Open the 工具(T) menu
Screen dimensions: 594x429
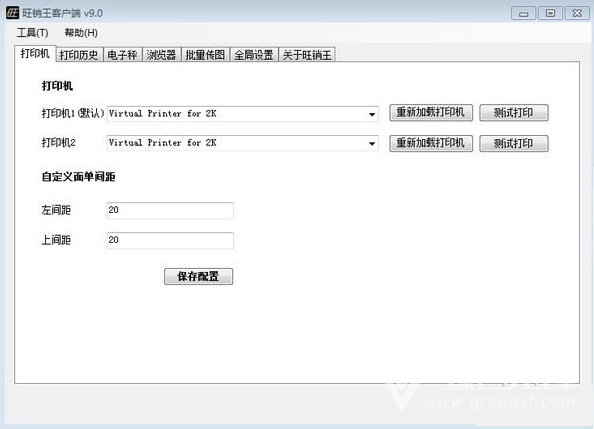pyautogui.click(x=32, y=33)
